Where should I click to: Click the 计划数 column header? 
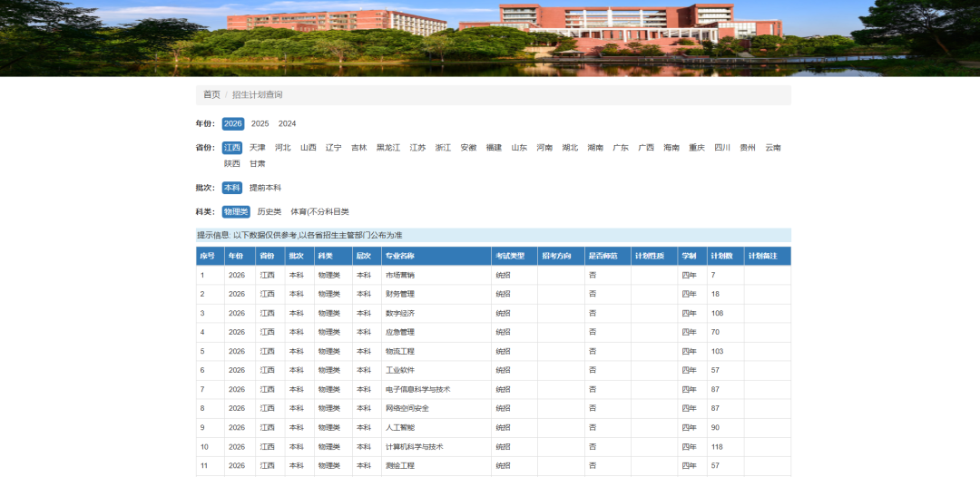pyautogui.click(x=726, y=256)
